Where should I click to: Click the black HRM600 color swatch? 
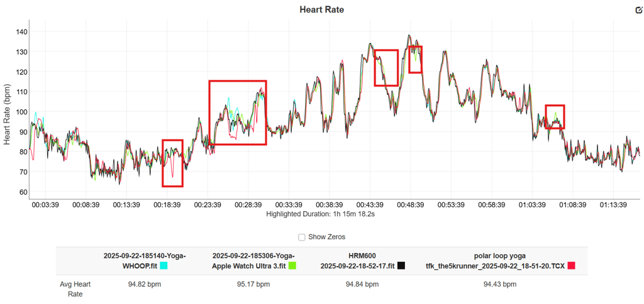pyautogui.click(x=401, y=266)
